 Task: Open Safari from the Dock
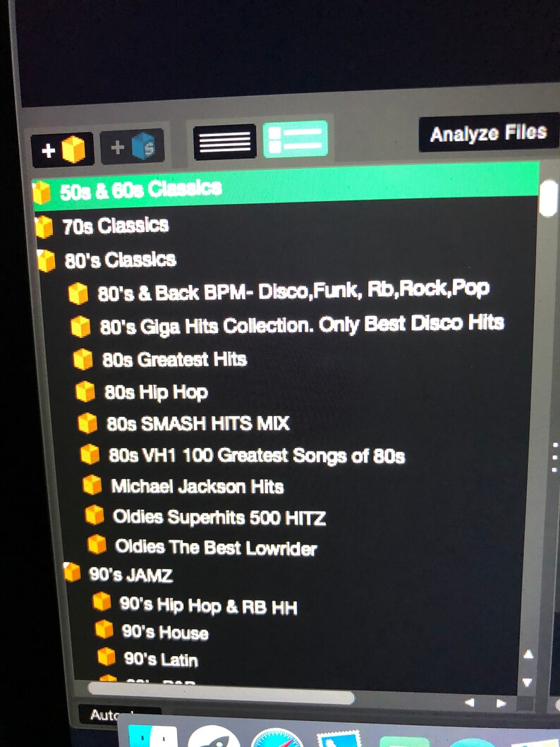[276, 738]
